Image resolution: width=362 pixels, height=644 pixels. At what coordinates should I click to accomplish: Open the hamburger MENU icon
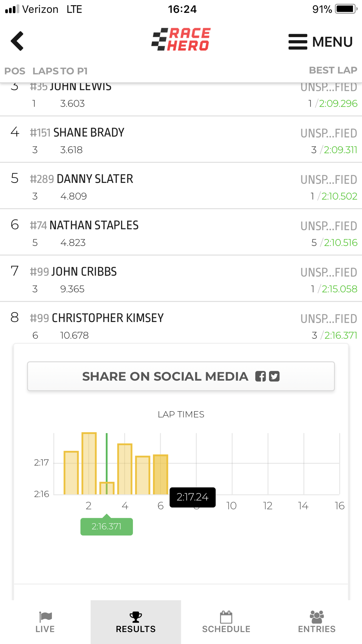tap(298, 42)
